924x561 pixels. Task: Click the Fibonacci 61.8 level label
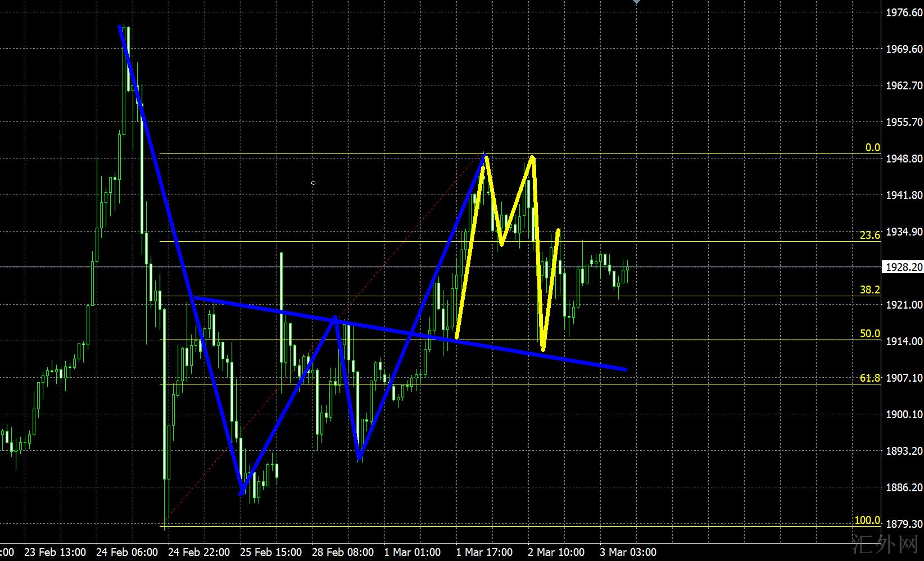point(869,378)
